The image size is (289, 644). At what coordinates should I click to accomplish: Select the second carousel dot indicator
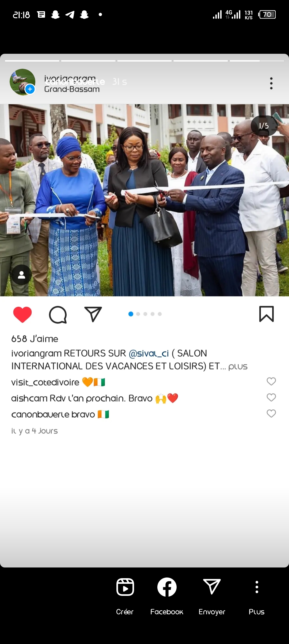(x=138, y=314)
